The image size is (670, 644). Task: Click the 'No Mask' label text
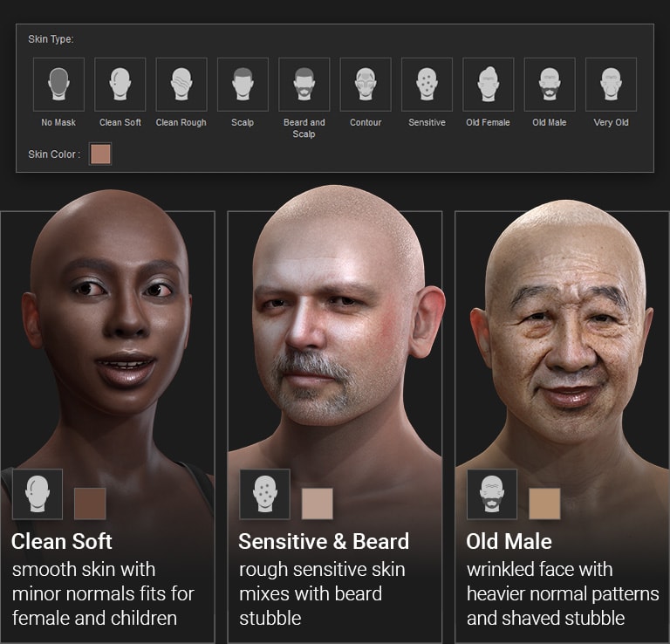point(58,122)
